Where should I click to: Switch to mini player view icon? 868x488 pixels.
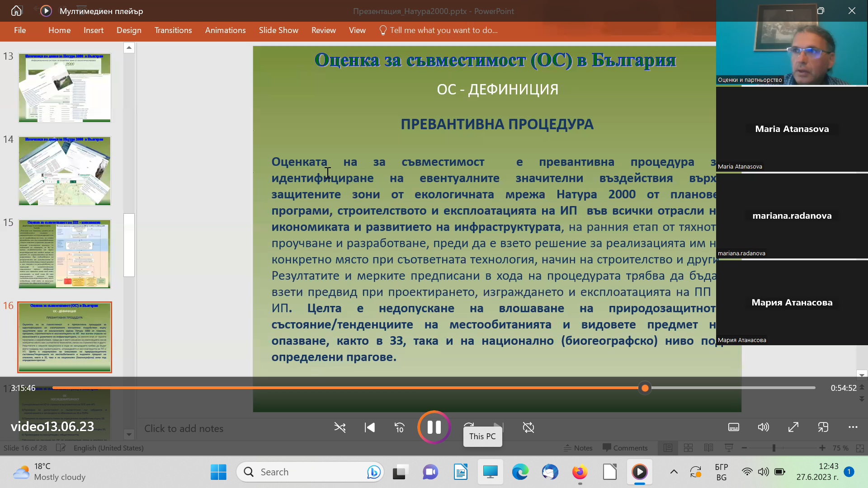click(823, 427)
